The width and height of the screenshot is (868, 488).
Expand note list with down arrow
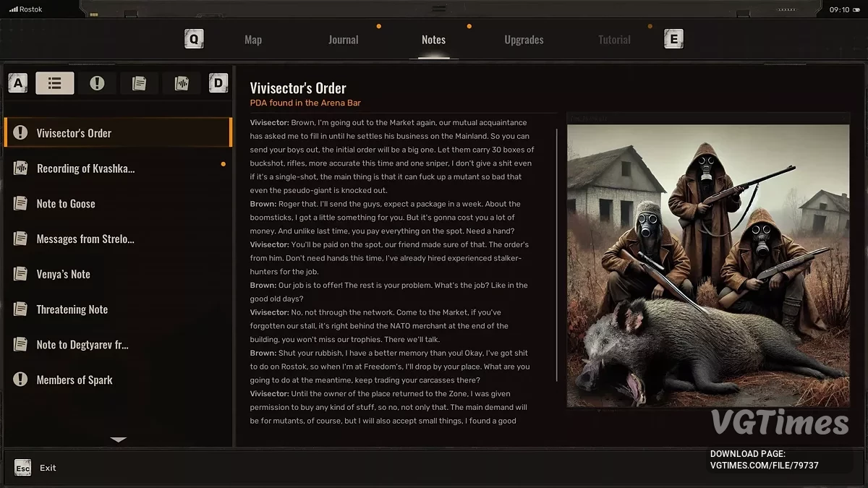tap(119, 440)
